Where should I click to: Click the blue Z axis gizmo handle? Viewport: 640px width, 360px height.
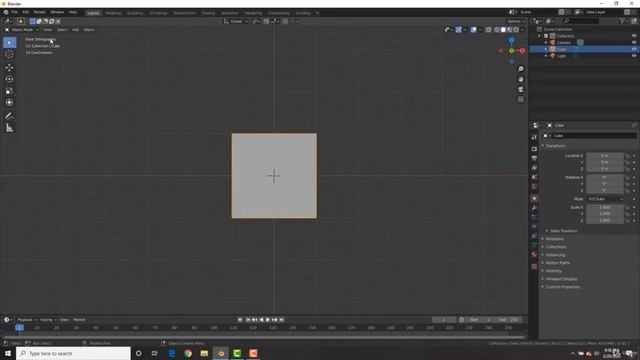click(511, 40)
